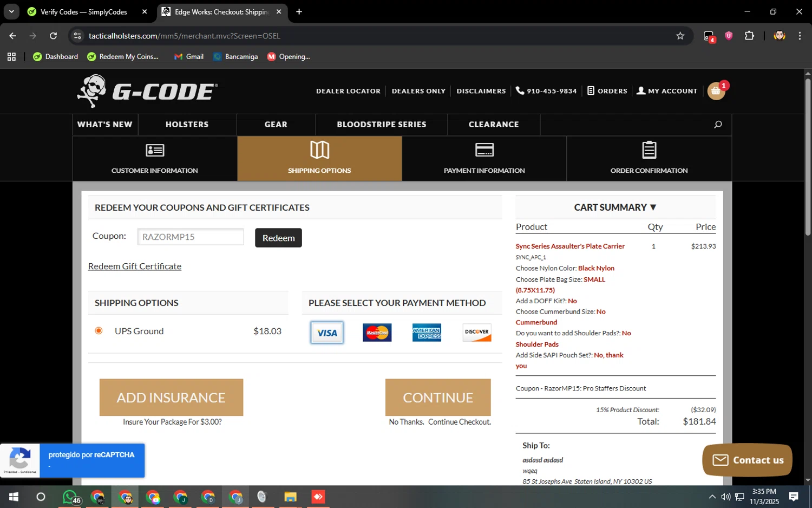Select the MasterCard payment icon

[377, 333]
